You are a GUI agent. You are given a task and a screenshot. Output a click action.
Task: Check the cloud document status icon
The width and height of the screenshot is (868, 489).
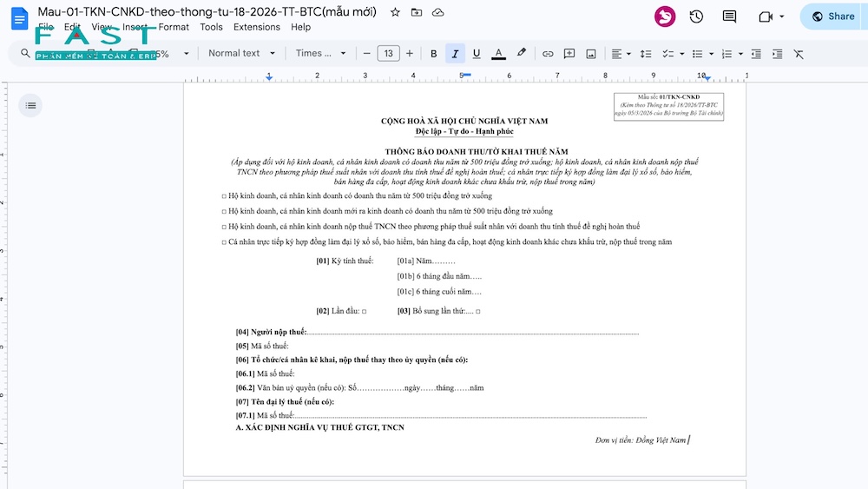[x=437, y=12]
